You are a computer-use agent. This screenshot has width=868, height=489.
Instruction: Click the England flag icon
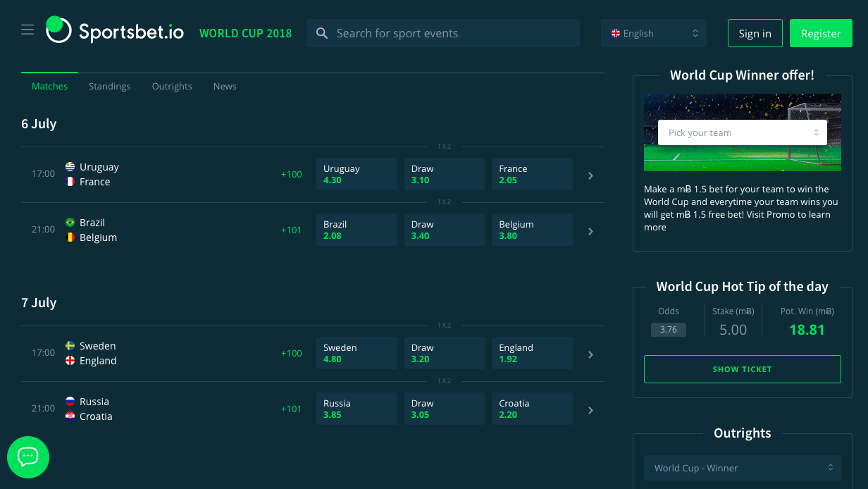coord(70,361)
